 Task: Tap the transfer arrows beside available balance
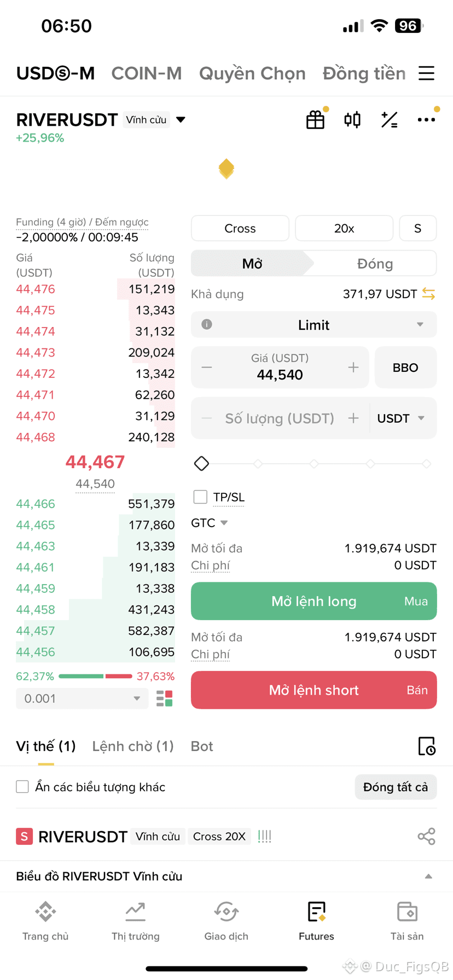click(x=428, y=294)
